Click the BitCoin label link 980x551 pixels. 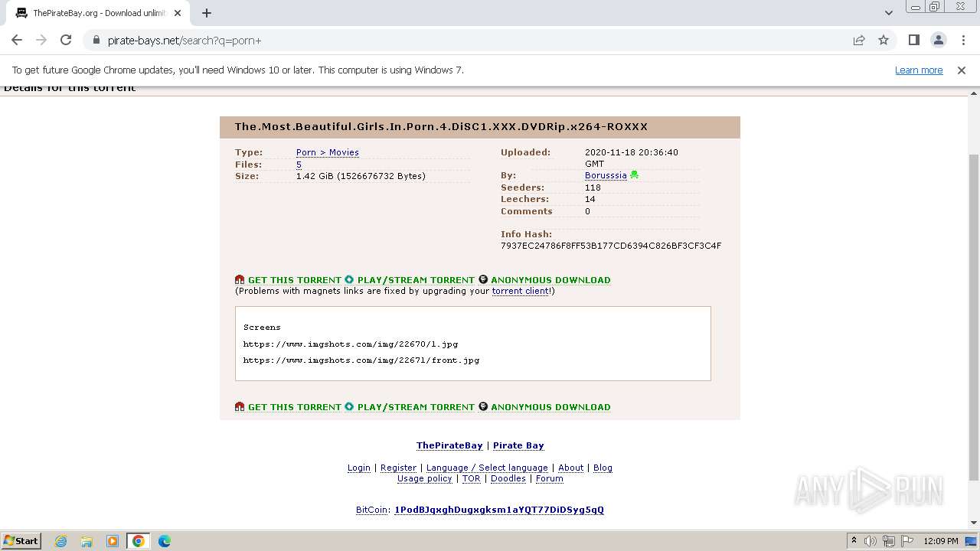click(x=371, y=510)
